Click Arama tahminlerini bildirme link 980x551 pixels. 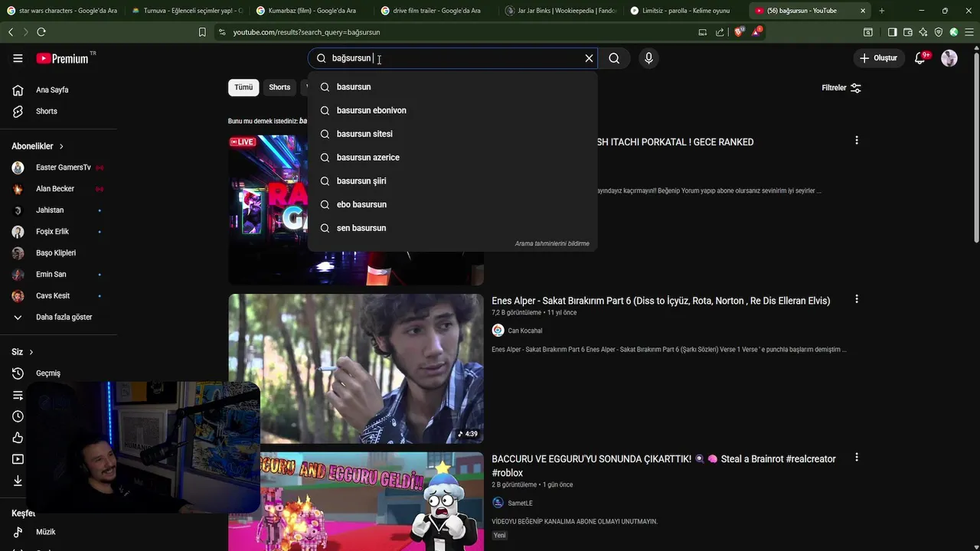point(552,243)
